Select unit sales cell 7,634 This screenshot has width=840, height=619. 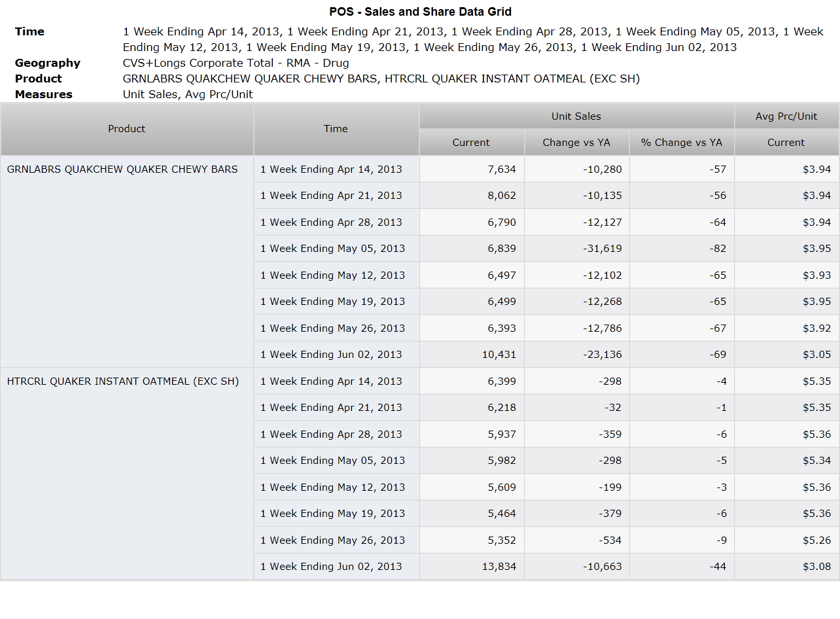(x=472, y=169)
